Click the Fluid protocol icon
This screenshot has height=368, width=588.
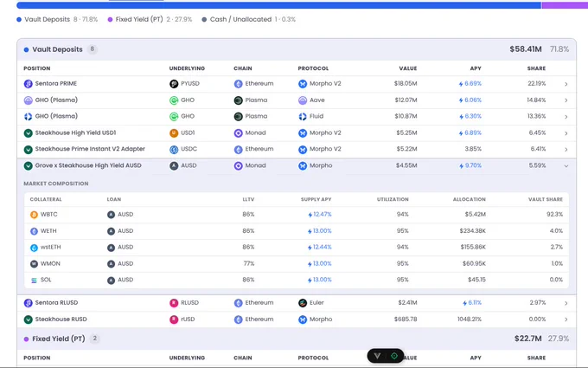[303, 116]
